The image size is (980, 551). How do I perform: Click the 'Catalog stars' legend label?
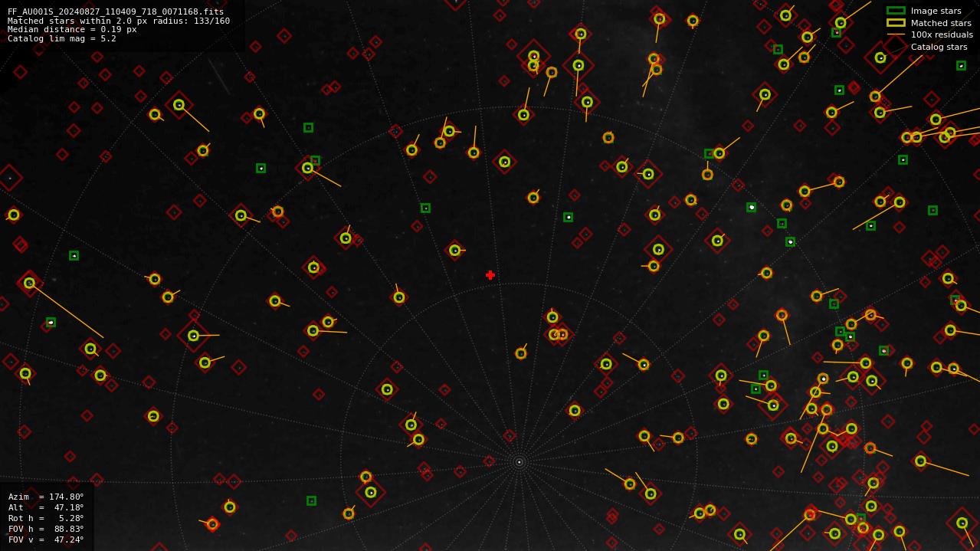point(939,47)
